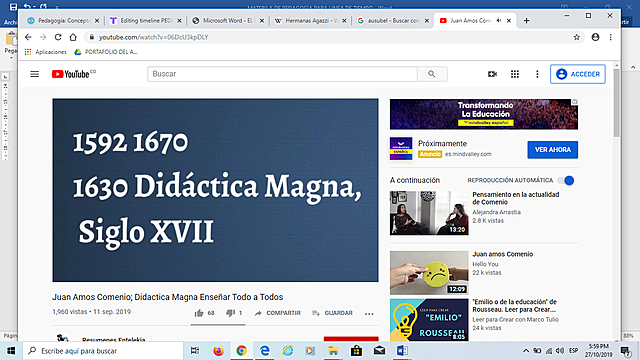The width and height of the screenshot is (640, 360).
Task: Click the browser forward arrow
Action: point(43,37)
